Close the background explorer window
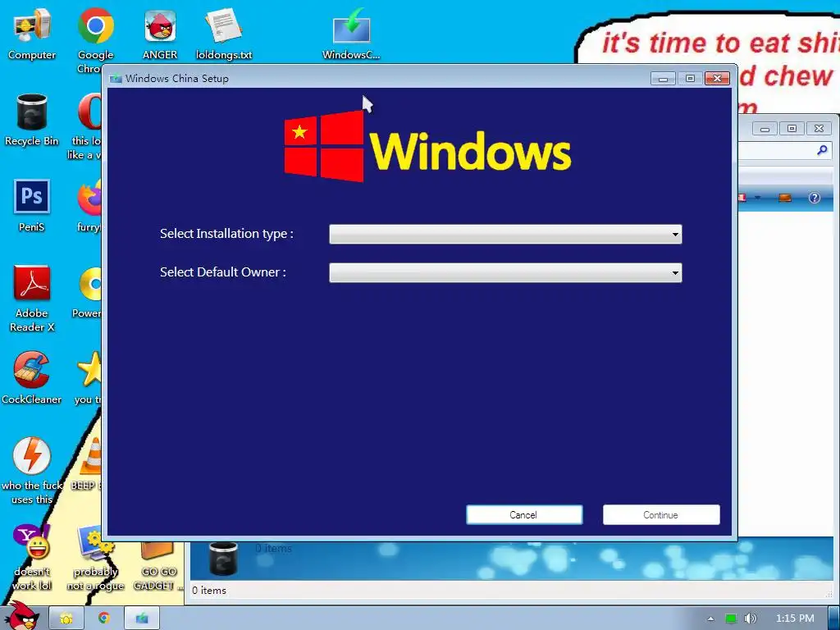The image size is (840, 630). (819, 129)
